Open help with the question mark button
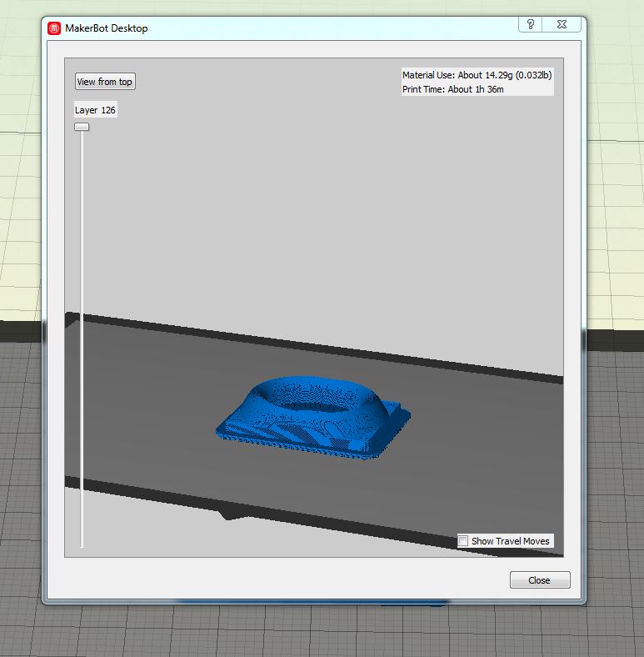The image size is (644, 657). tap(531, 24)
